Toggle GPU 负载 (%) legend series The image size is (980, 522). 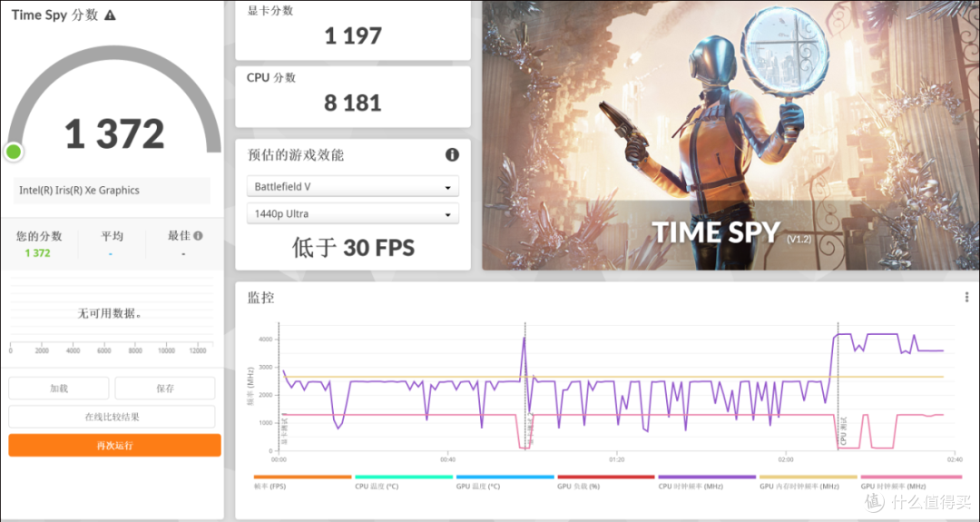[578, 487]
